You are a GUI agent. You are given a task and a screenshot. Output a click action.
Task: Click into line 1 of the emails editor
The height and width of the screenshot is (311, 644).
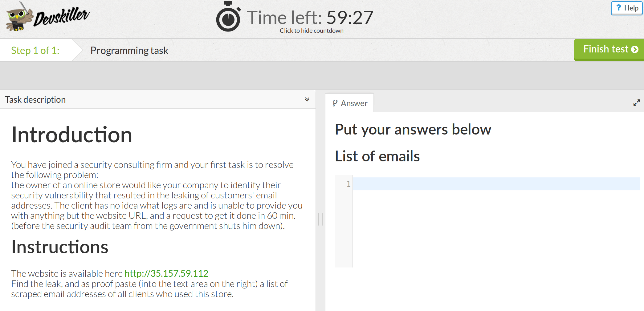pos(493,184)
